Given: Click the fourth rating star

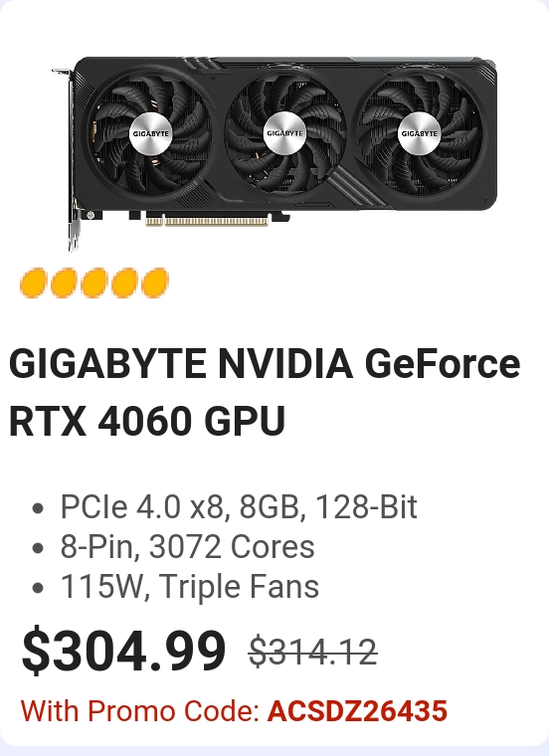Looking at the screenshot, I should pos(124,283).
